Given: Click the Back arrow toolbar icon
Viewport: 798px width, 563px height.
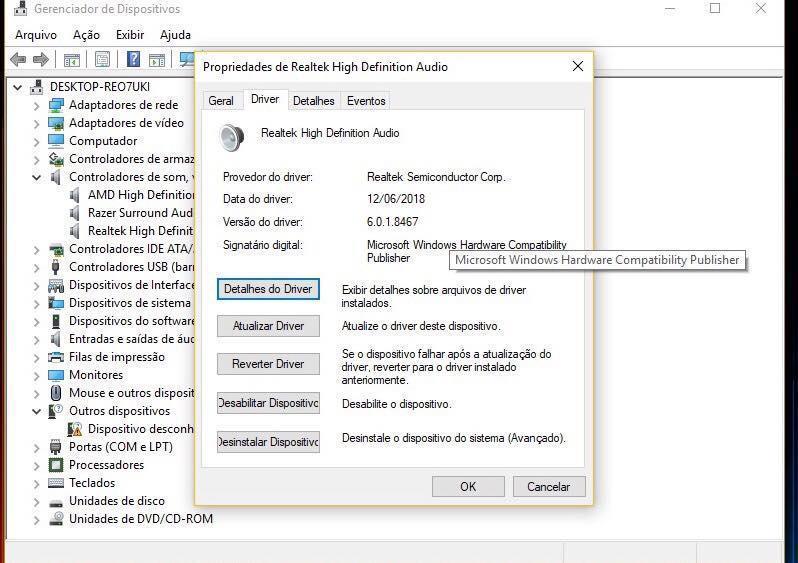Looking at the screenshot, I should click(18, 60).
